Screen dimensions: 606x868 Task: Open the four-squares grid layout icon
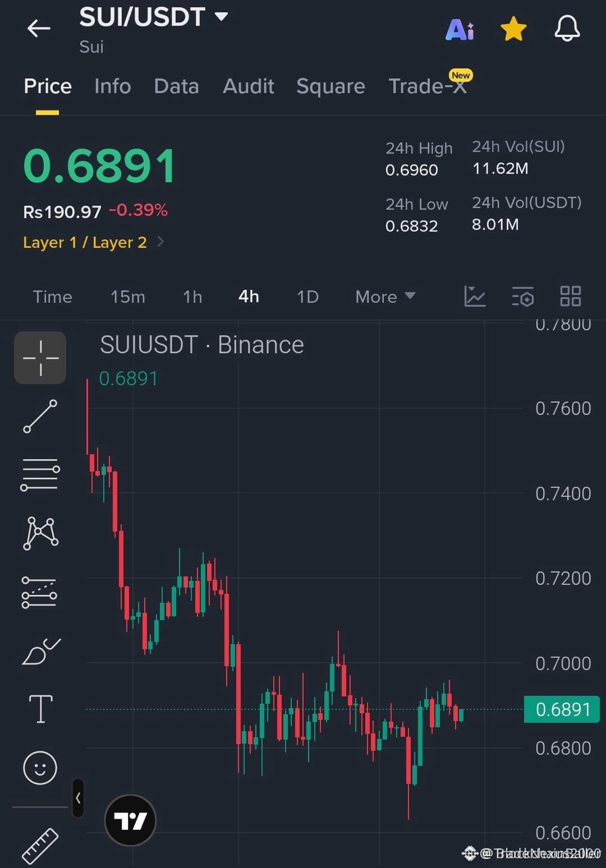click(571, 296)
